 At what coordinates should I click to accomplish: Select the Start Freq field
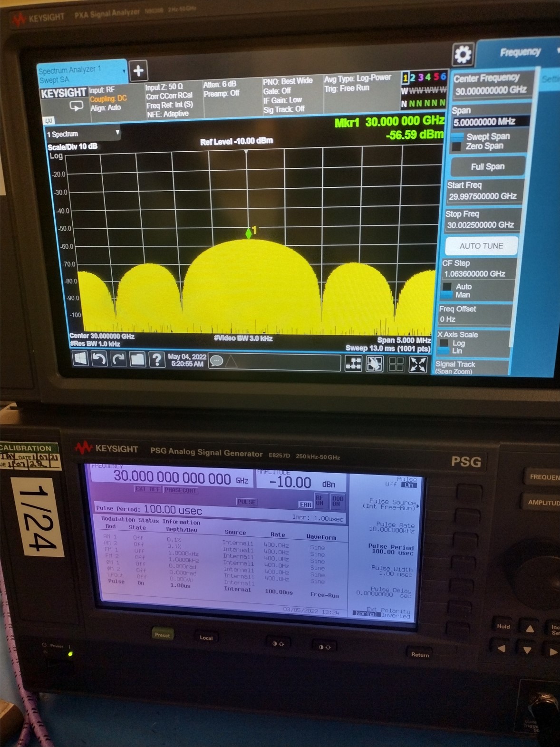[x=485, y=191]
